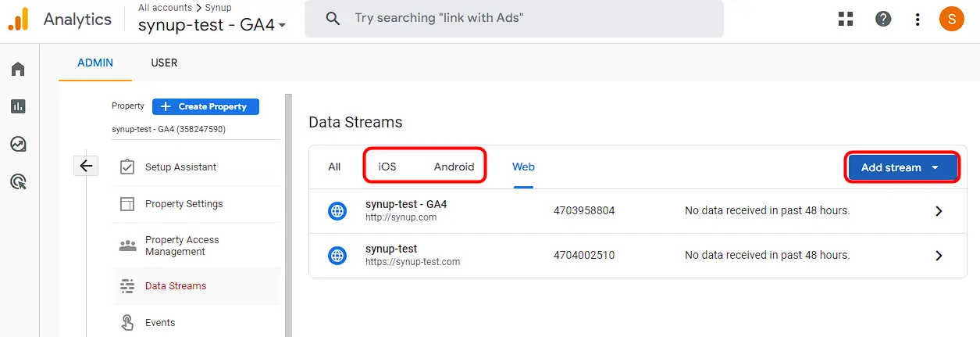Open the Add stream dropdown

point(903,167)
